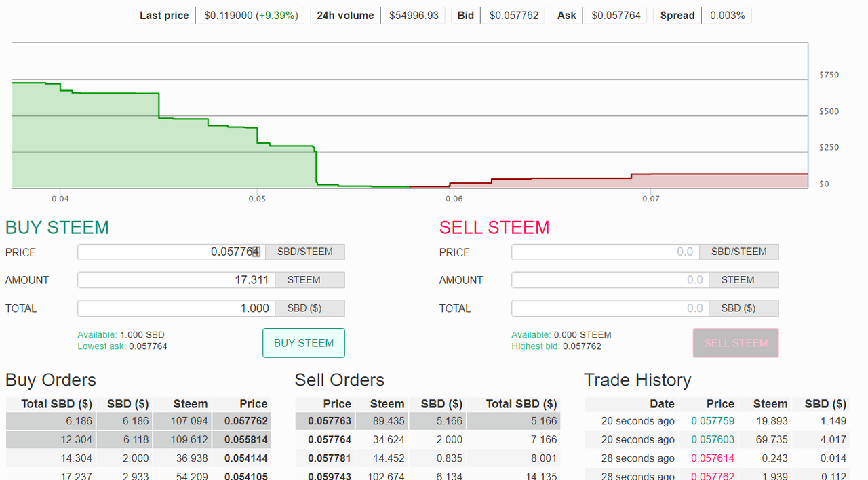Focus the Sell Steem TOTAL input field
The height and width of the screenshot is (480, 868).
pyautogui.click(x=610, y=308)
